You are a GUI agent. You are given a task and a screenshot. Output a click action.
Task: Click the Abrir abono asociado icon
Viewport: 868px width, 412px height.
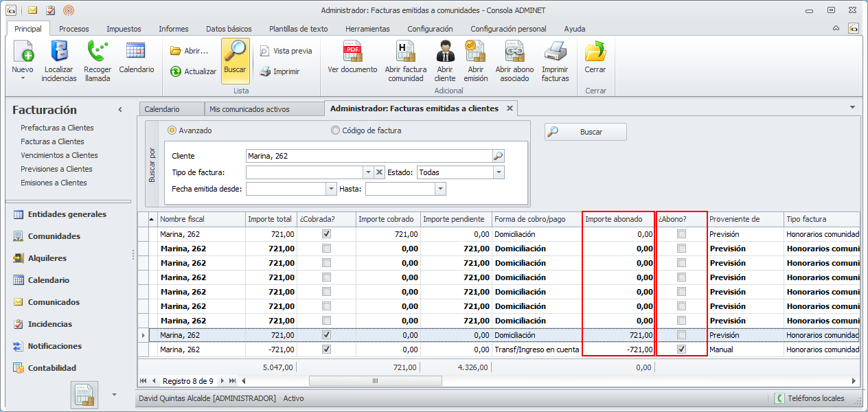point(514,52)
